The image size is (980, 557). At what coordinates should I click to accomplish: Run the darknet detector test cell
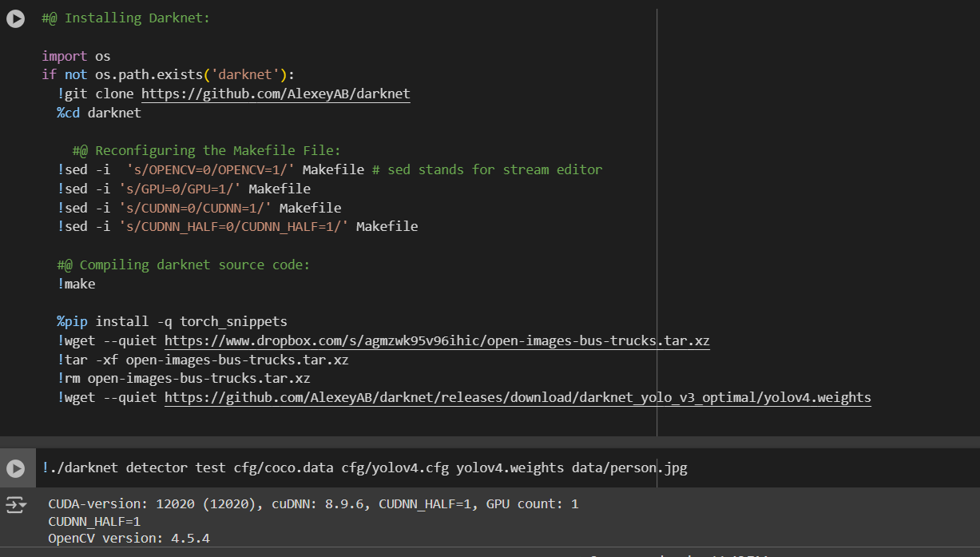click(x=15, y=468)
